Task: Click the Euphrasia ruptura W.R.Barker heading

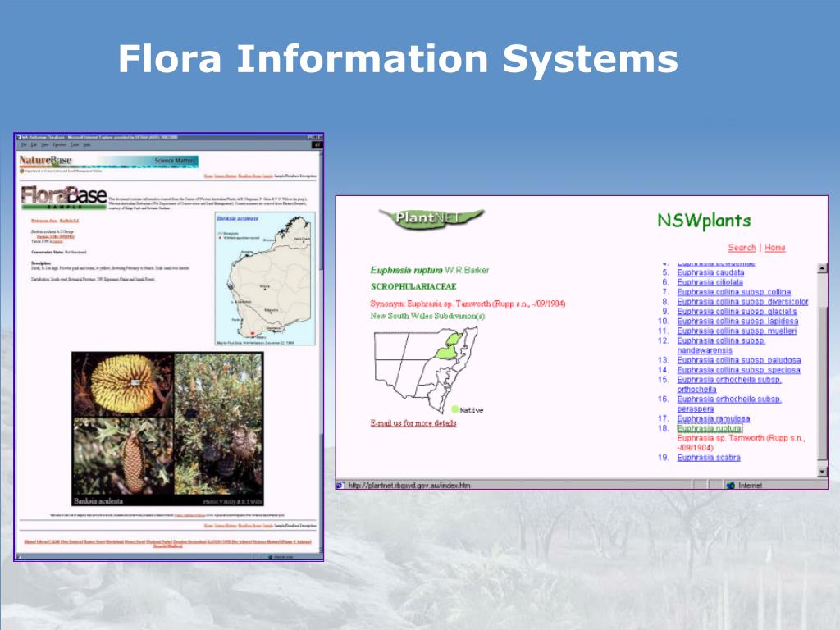Action: click(x=430, y=270)
